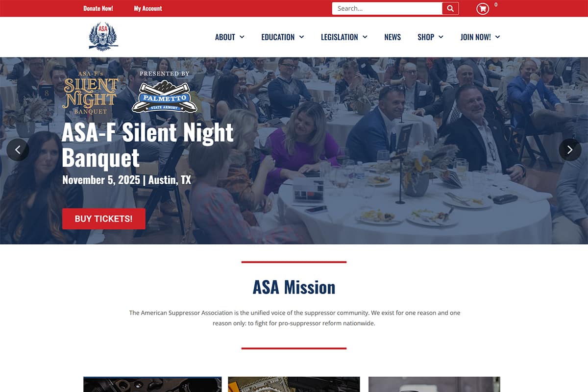Image resolution: width=588 pixels, height=392 pixels.
Task: Click the ASA-F Silent Night Banquet heading
Action: [148, 145]
